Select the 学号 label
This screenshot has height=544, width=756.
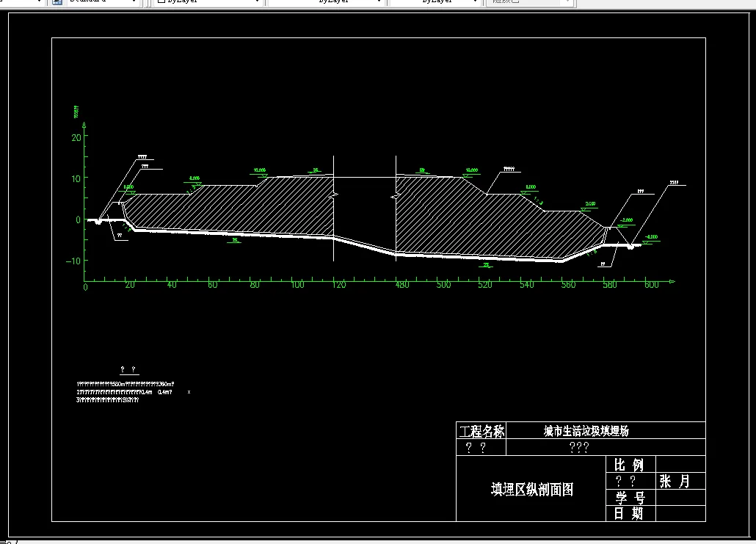click(x=630, y=498)
